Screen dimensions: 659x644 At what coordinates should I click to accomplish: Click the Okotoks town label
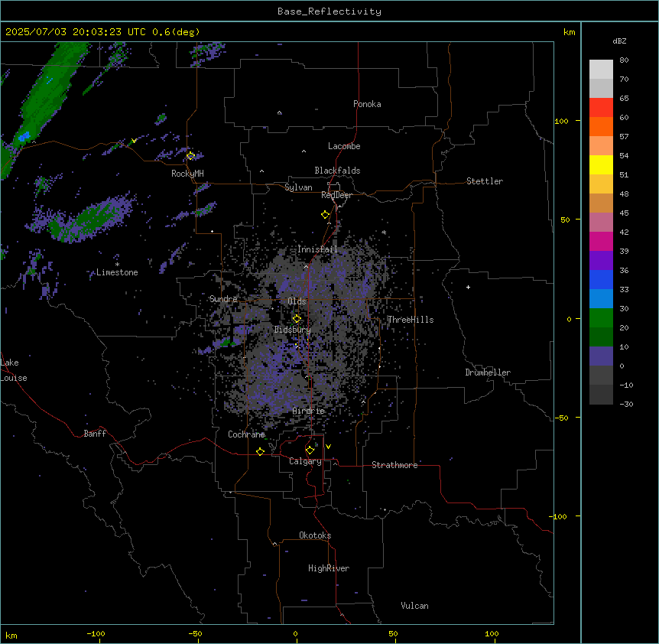pyautogui.click(x=315, y=535)
